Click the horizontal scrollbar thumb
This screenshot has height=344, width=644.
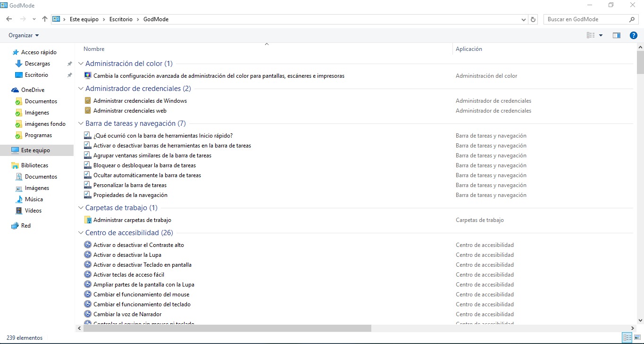click(x=227, y=328)
